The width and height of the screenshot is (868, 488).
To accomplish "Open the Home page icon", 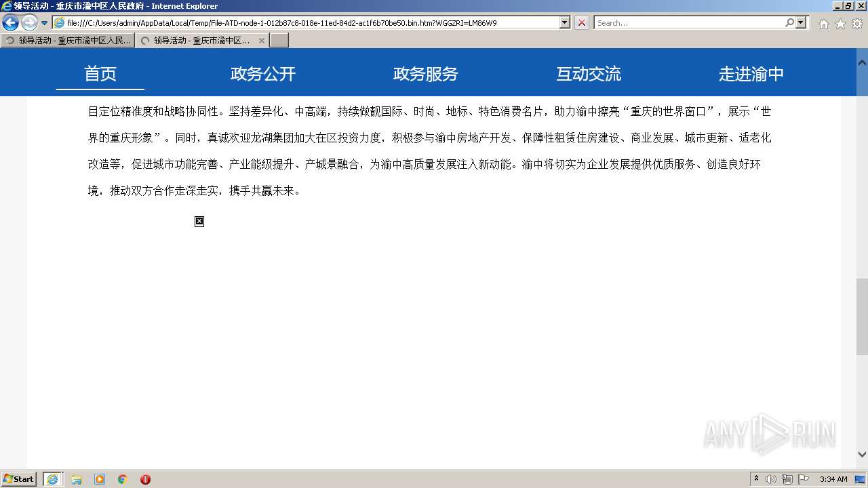I will (823, 24).
